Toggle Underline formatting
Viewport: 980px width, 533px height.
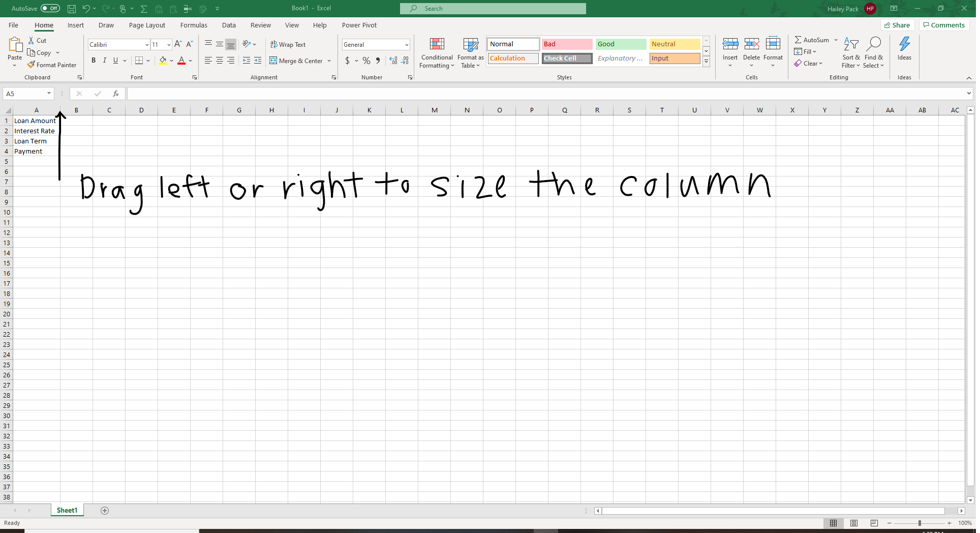click(116, 61)
